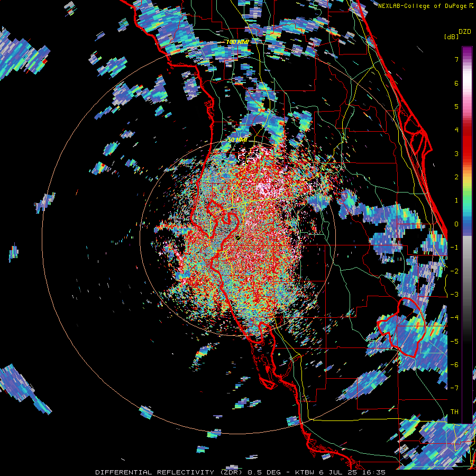This screenshot has width=476, height=476.
Task: Click the 0.5 DEG elevation text
Action: [x=264, y=472]
